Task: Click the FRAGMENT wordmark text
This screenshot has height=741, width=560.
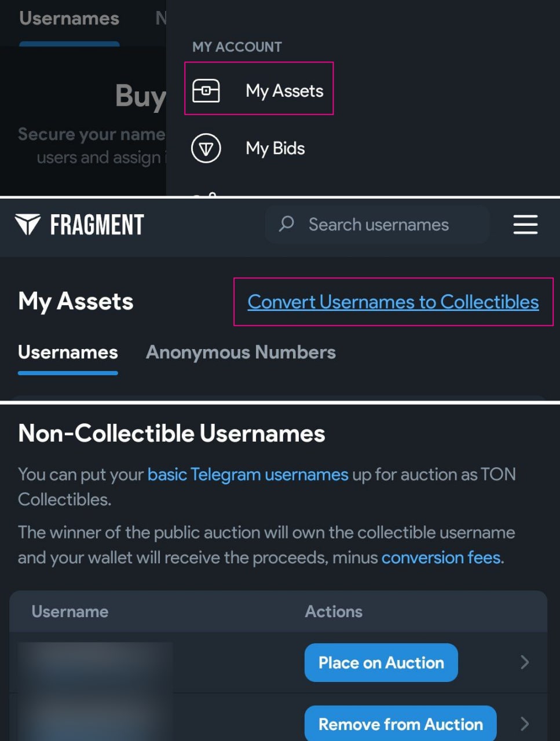Action: tap(97, 225)
